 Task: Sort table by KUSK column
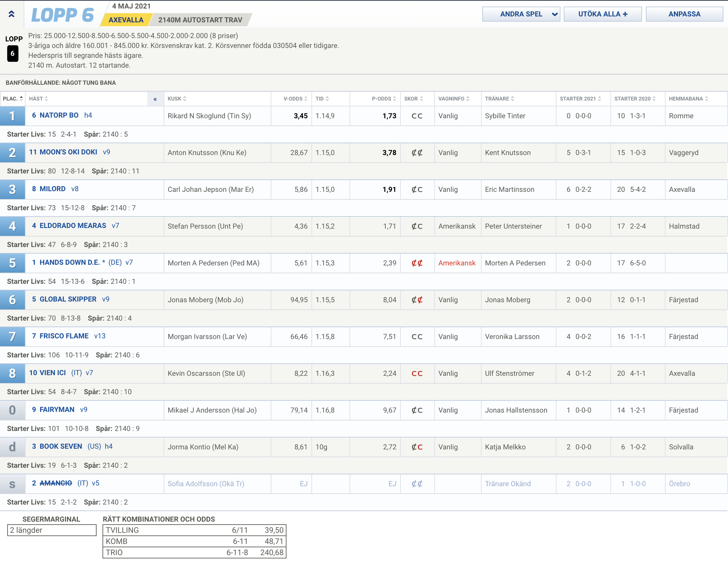tap(177, 99)
